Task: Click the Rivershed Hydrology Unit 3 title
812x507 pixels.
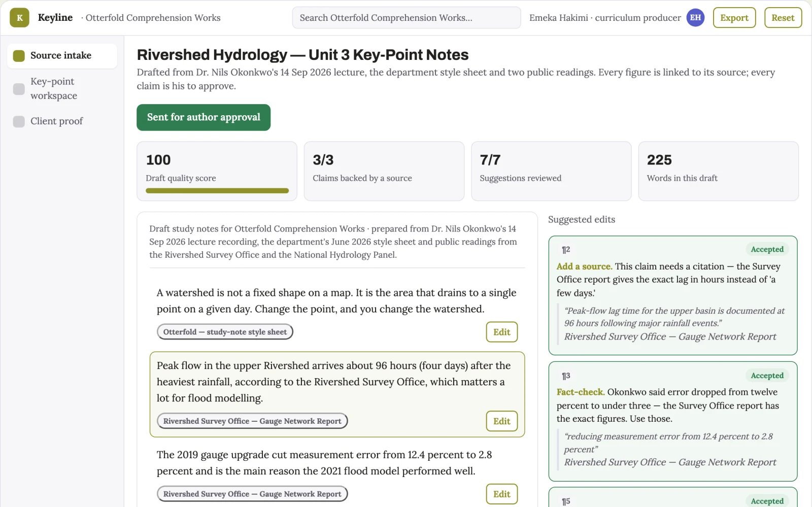Action: tap(303, 55)
